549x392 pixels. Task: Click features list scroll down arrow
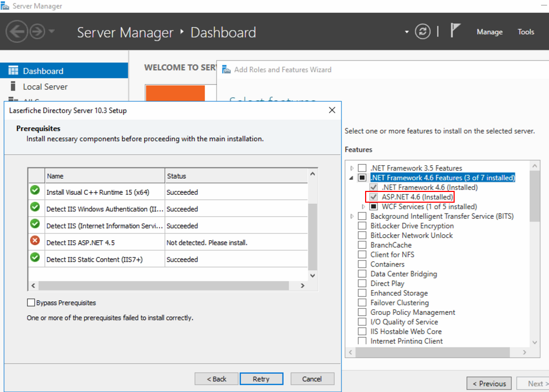[x=535, y=342]
